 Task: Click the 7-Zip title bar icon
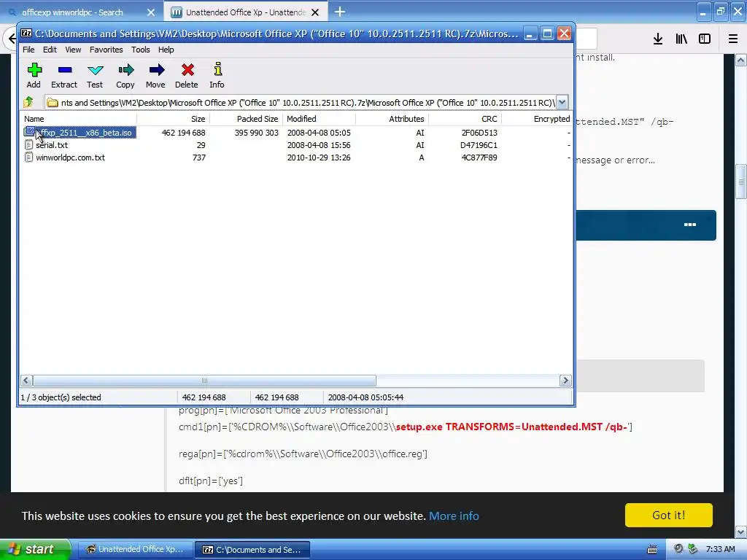tap(26, 34)
